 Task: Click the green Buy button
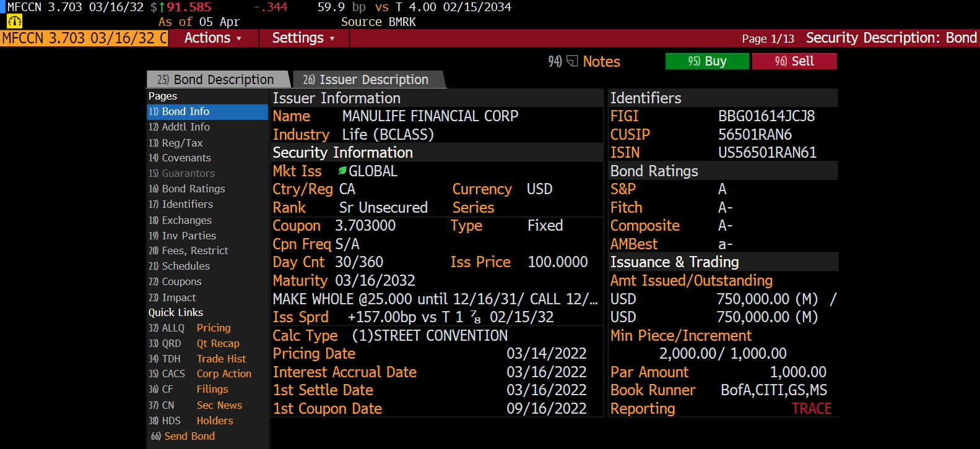tap(707, 61)
